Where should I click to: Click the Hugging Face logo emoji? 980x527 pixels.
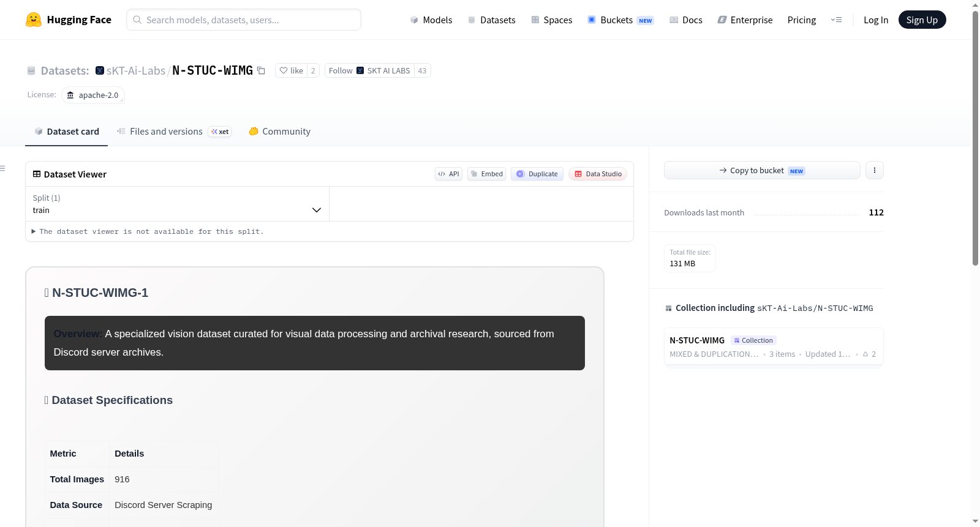(34, 20)
